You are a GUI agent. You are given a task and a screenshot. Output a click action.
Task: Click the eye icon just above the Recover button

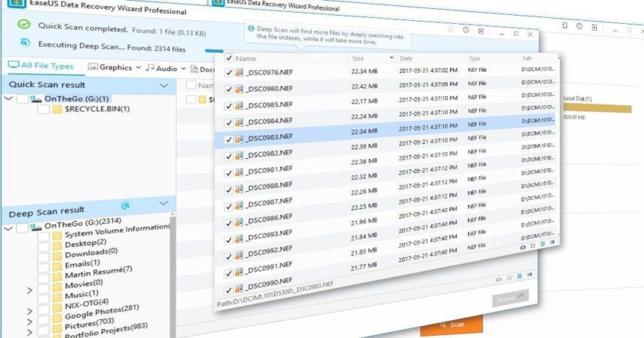(x=499, y=280)
